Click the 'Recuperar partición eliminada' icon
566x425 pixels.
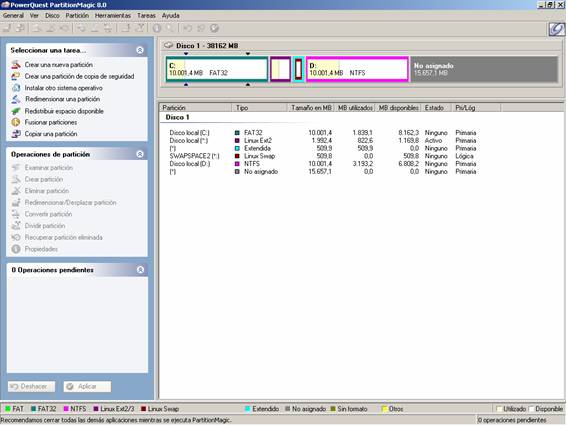coord(16,237)
